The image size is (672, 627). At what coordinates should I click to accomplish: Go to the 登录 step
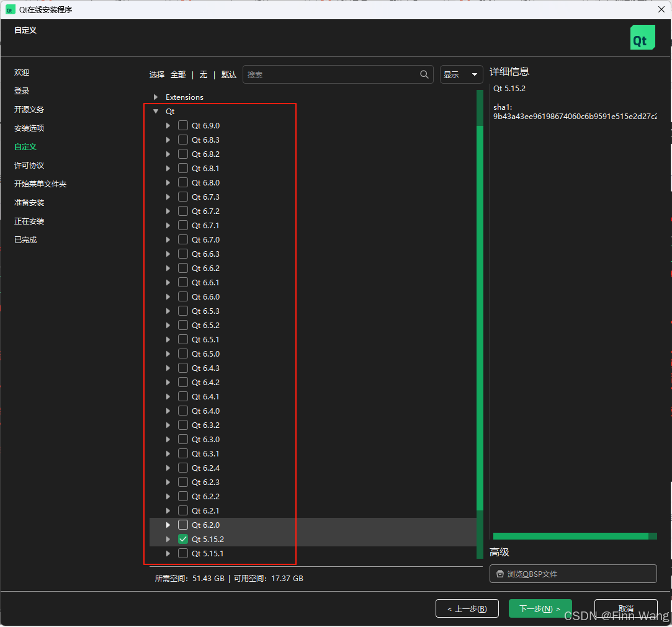pyautogui.click(x=22, y=91)
